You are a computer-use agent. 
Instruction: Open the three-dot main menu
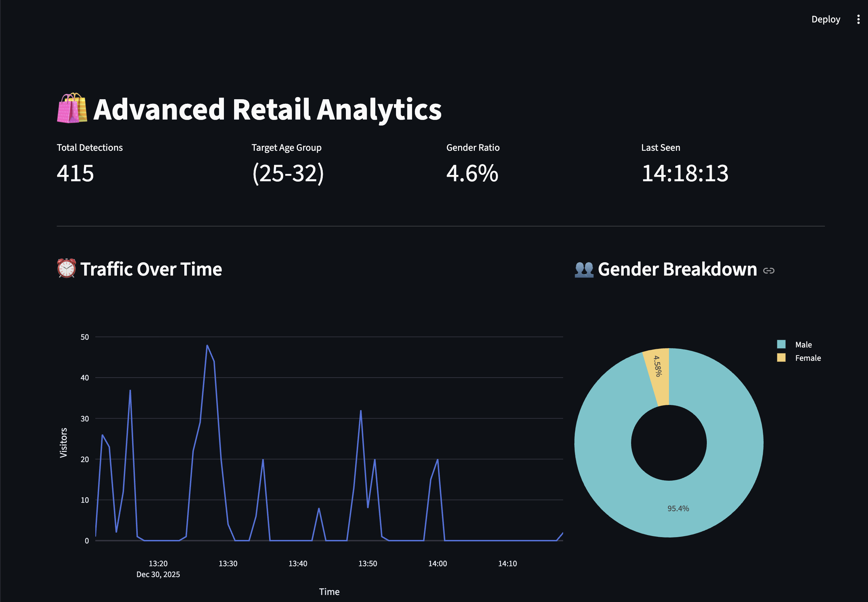tap(858, 19)
